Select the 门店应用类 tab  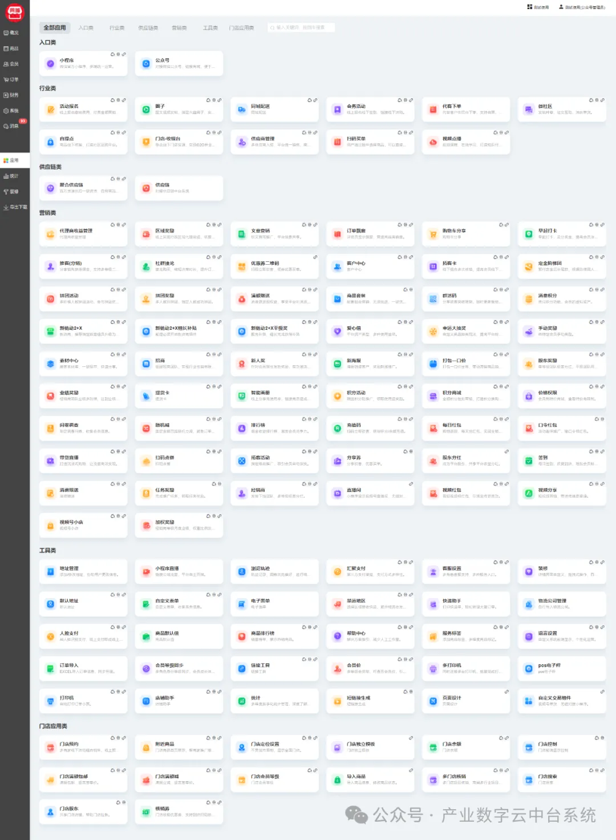(x=241, y=28)
